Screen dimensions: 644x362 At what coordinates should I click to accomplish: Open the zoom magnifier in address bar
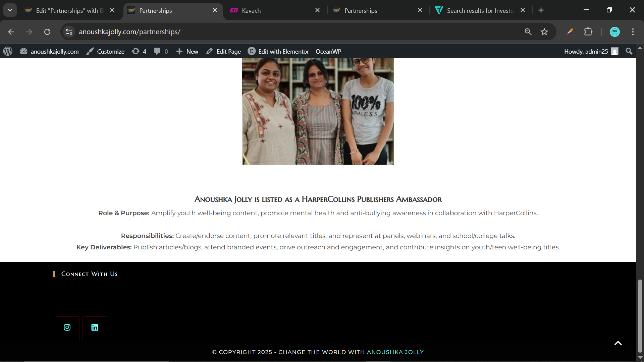[x=528, y=32]
